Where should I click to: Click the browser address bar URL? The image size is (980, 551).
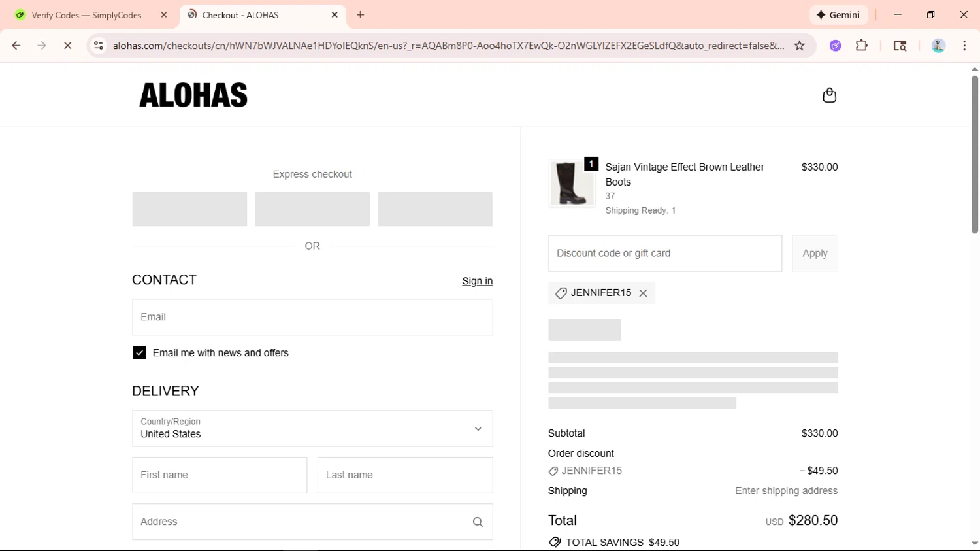coord(448,46)
